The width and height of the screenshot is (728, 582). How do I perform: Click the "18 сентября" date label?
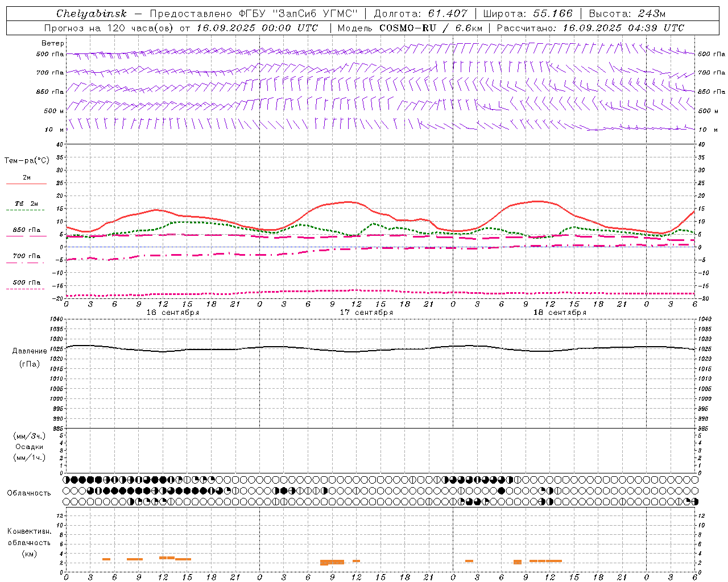[560, 313]
